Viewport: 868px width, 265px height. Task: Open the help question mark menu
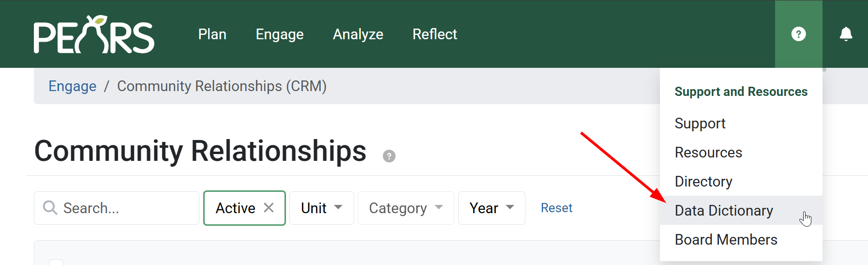tap(798, 34)
